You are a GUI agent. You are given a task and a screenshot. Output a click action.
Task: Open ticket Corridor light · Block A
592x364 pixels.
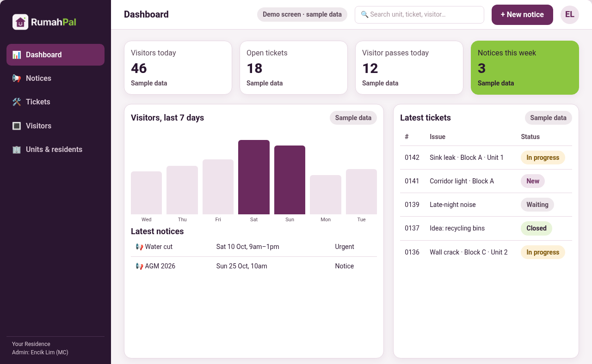[486, 181]
